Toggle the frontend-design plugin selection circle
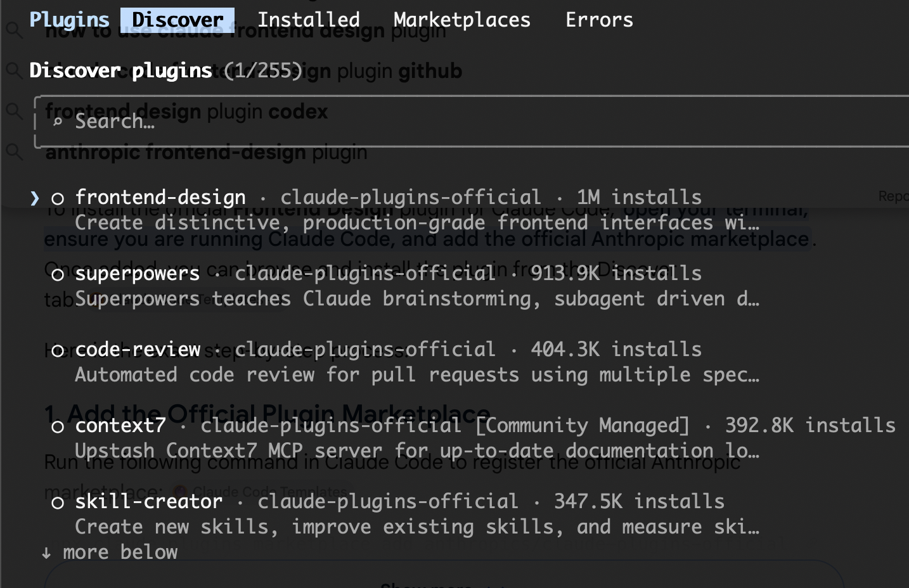This screenshot has width=909, height=588. click(x=58, y=198)
